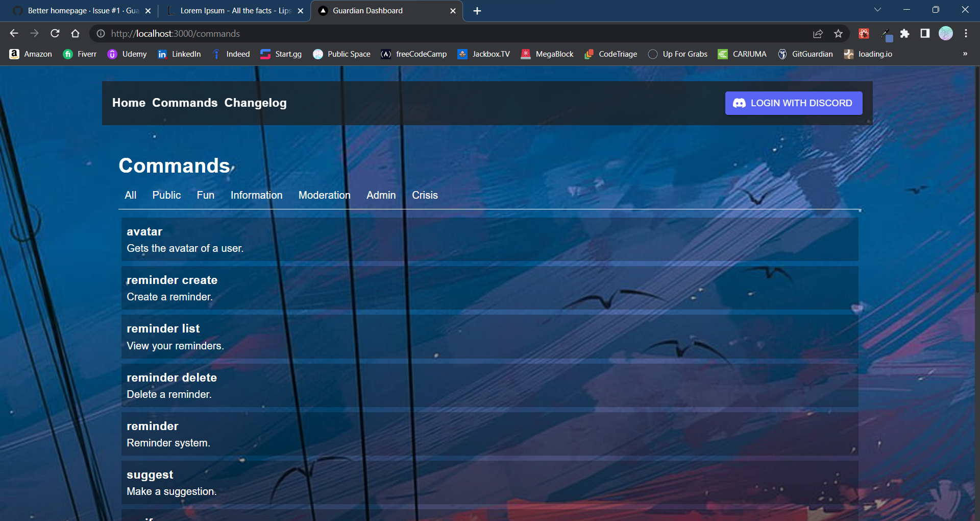Click LOGIN WITH DISCORD

(x=793, y=103)
